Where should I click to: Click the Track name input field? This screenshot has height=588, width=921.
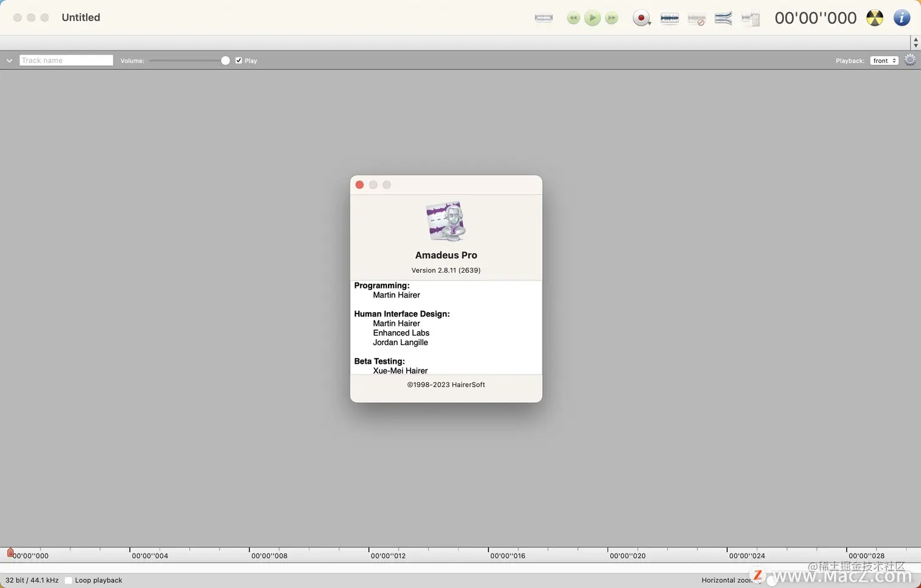tap(66, 60)
